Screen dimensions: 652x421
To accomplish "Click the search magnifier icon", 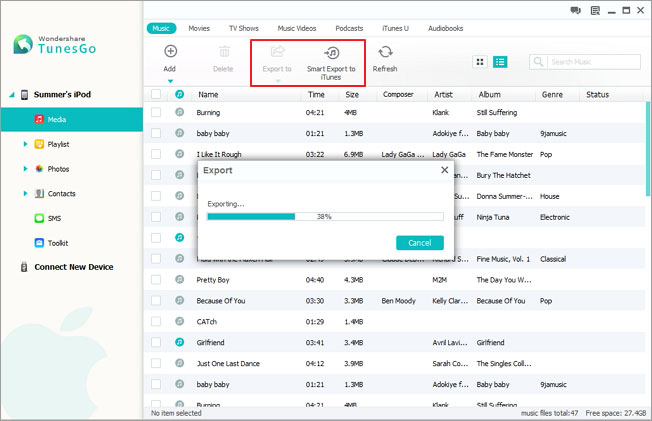I will pyautogui.click(x=538, y=62).
